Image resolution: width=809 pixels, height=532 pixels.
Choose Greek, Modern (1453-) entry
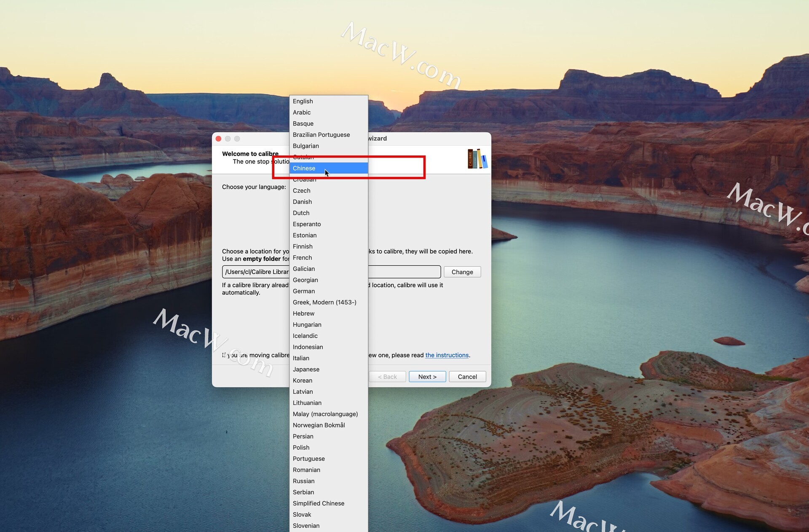(324, 302)
